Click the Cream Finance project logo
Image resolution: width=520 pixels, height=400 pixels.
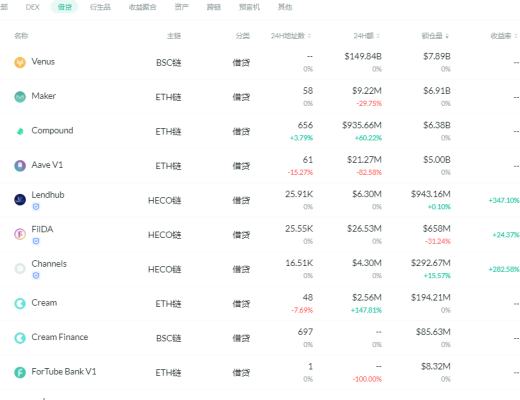(20, 338)
